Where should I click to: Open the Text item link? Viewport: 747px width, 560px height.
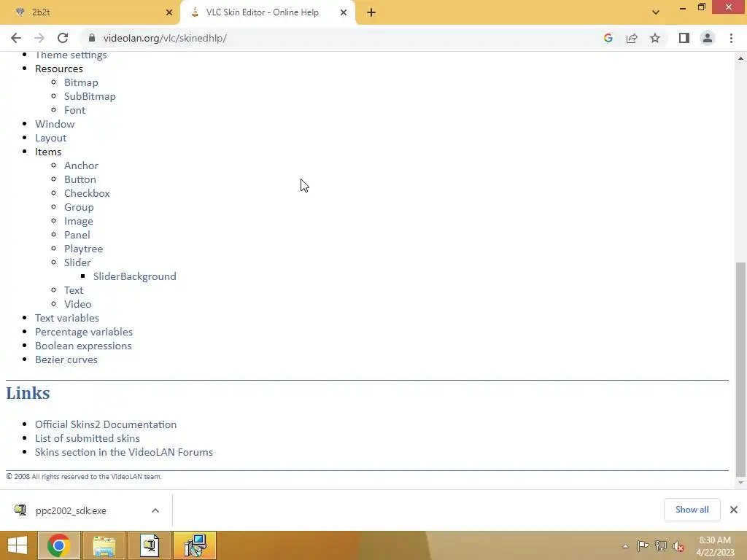(x=74, y=290)
